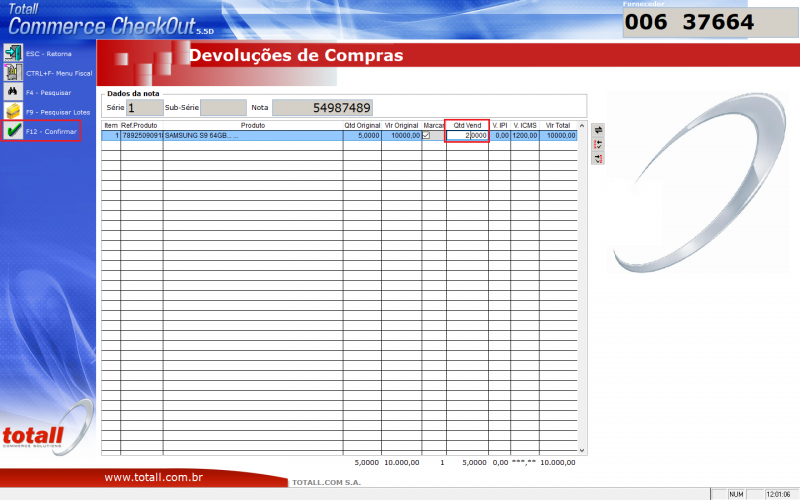
Task: Open the Menu Fiscal printer icon
Action: pyautogui.click(x=13, y=72)
